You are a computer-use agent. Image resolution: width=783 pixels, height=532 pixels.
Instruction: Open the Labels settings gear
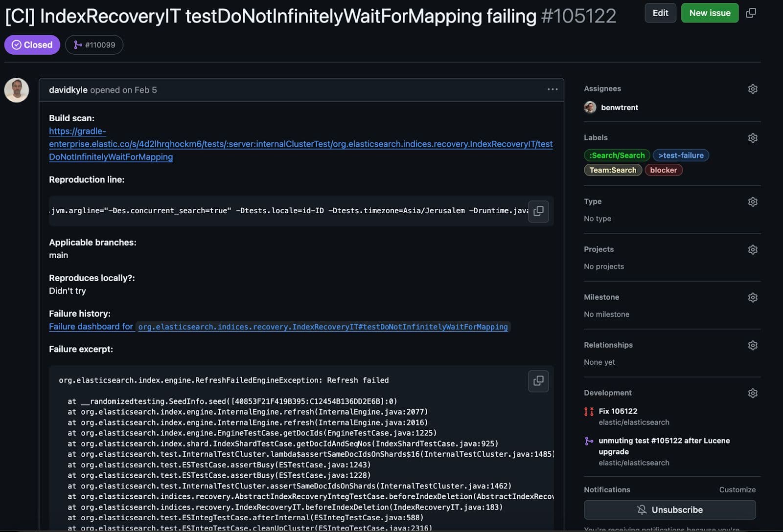point(752,137)
